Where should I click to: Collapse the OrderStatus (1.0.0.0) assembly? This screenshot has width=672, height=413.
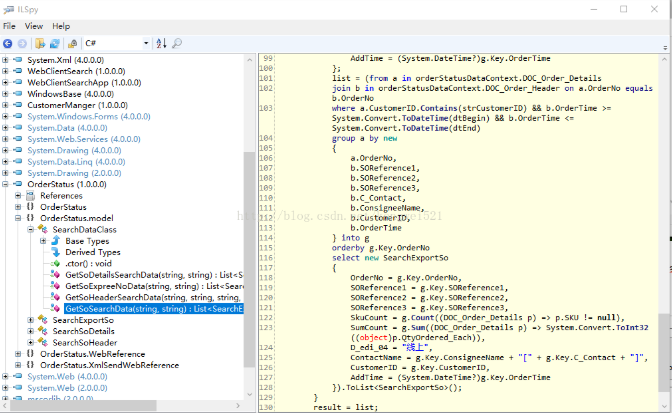pos(5,184)
